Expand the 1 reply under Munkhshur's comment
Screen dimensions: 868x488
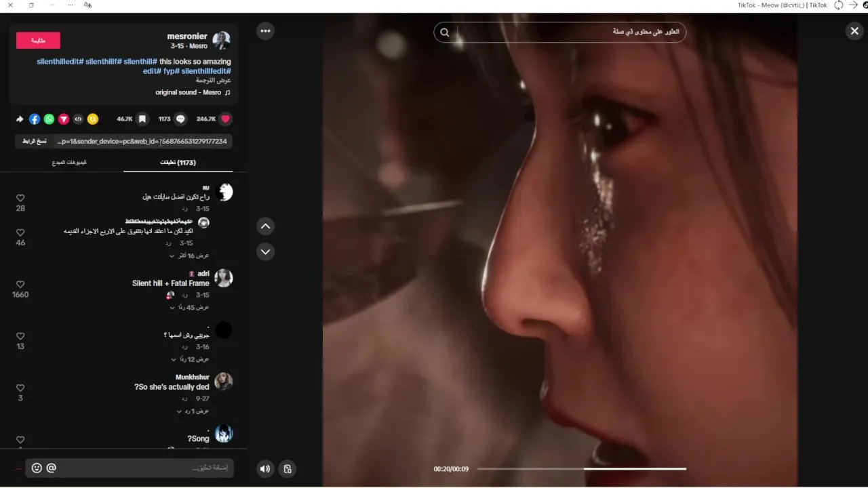click(x=193, y=411)
